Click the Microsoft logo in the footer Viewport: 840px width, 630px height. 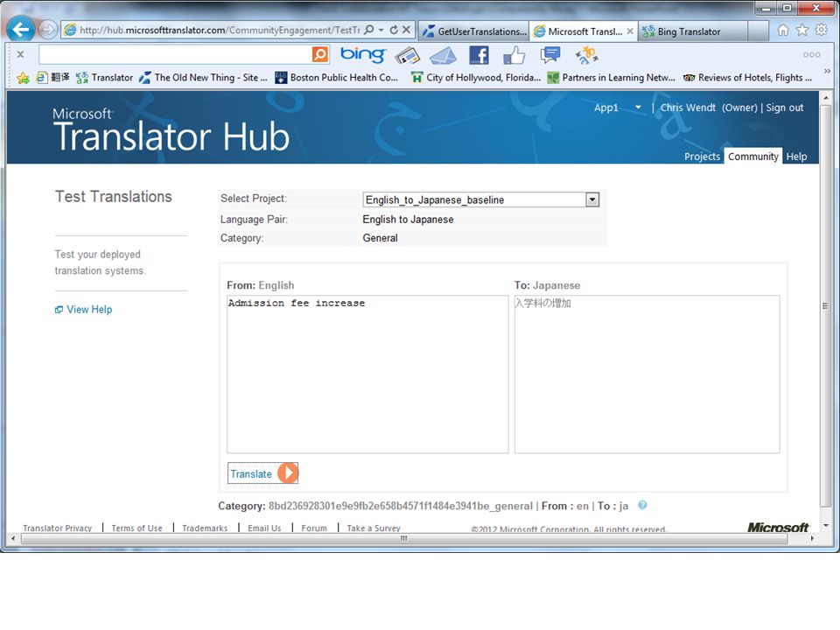[x=778, y=527]
